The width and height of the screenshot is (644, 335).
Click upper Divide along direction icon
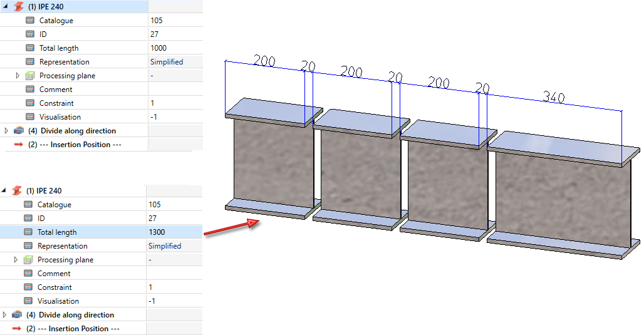(x=19, y=130)
